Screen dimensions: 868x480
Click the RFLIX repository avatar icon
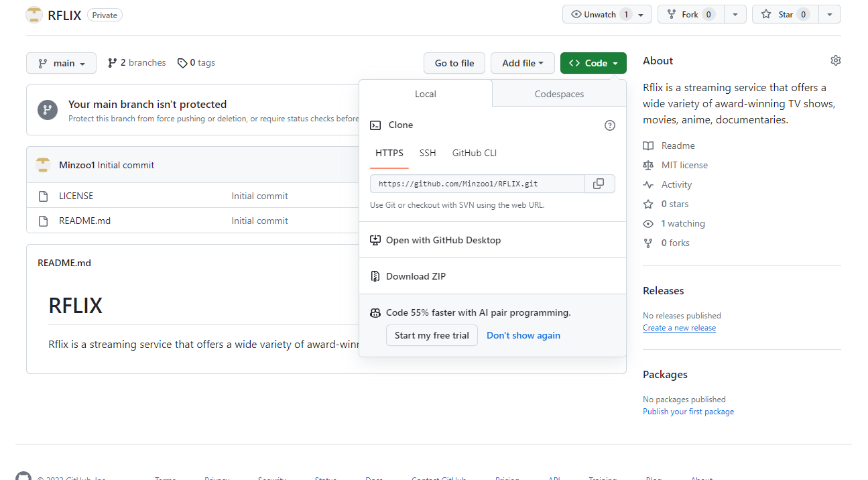click(34, 15)
